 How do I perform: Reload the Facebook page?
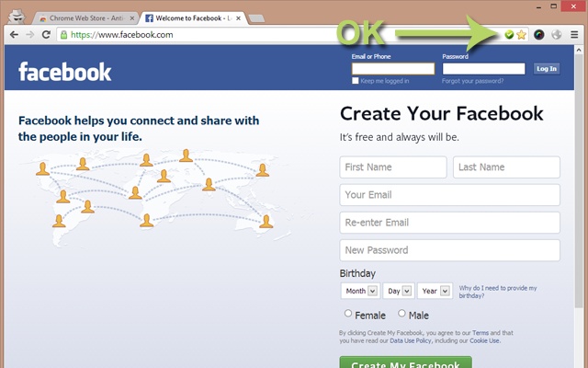pyautogui.click(x=46, y=35)
